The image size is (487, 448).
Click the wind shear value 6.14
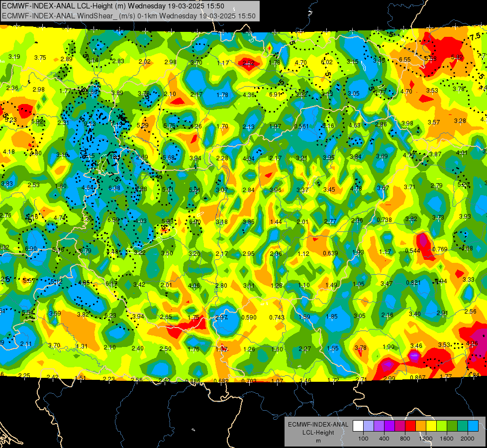click(x=92, y=60)
